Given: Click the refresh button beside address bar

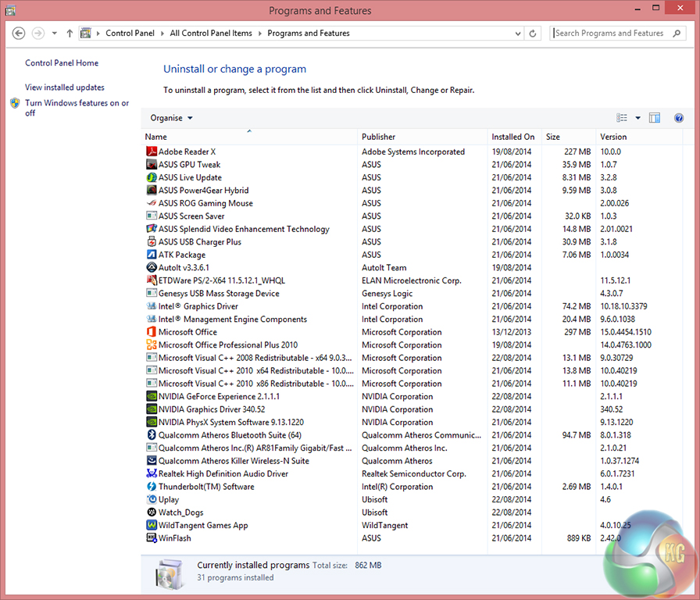Looking at the screenshot, I should point(533,34).
